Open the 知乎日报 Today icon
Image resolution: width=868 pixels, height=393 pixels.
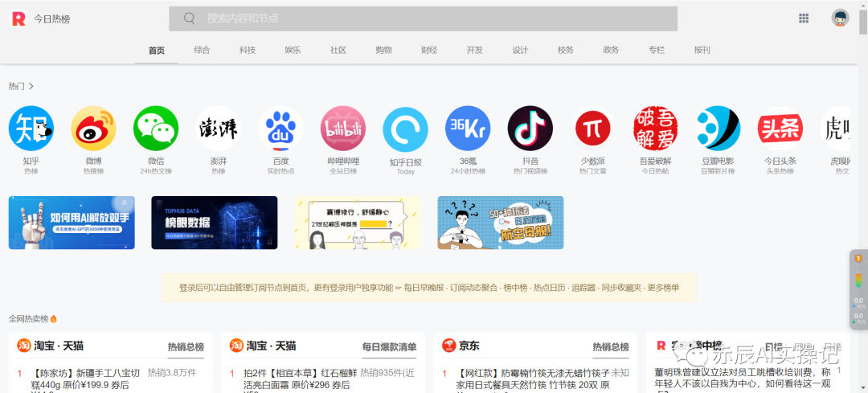point(406,129)
